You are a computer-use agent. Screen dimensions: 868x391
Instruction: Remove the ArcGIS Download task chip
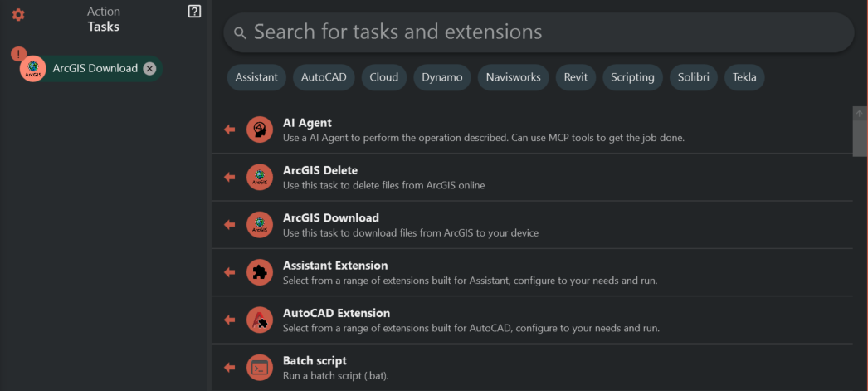point(149,69)
